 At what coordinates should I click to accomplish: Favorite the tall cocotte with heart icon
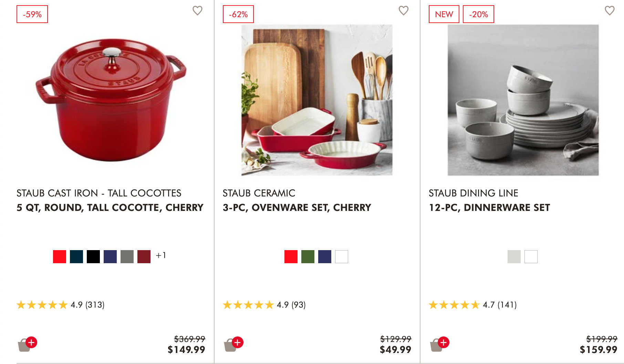coord(197,11)
